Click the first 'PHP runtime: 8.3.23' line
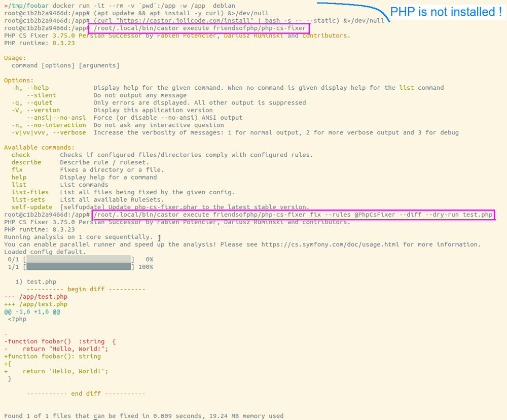This screenshot has height=420, width=507. [40, 43]
